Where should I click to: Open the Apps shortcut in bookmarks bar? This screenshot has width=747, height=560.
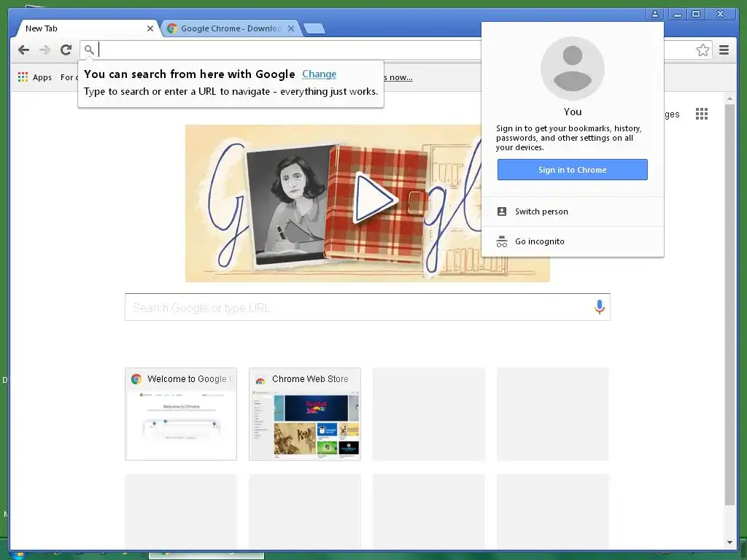(x=35, y=77)
